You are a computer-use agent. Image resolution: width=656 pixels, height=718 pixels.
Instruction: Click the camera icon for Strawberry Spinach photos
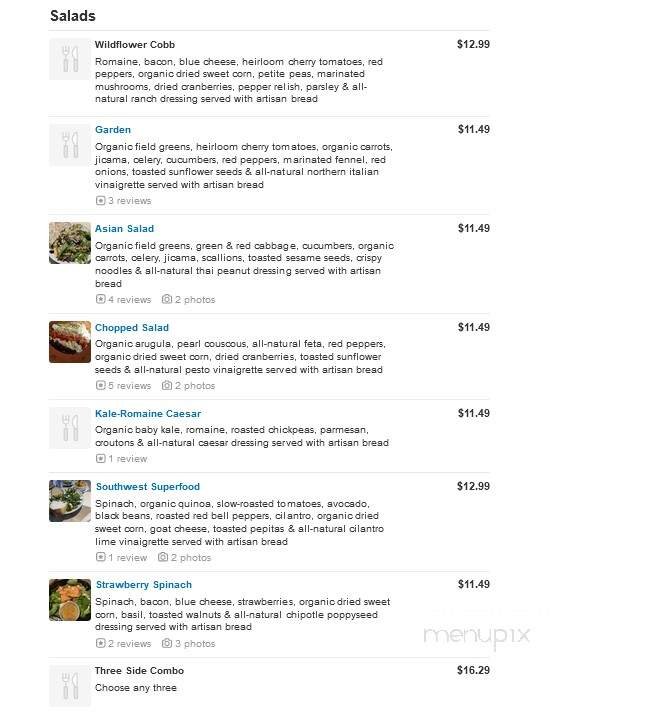[x=167, y=644]
